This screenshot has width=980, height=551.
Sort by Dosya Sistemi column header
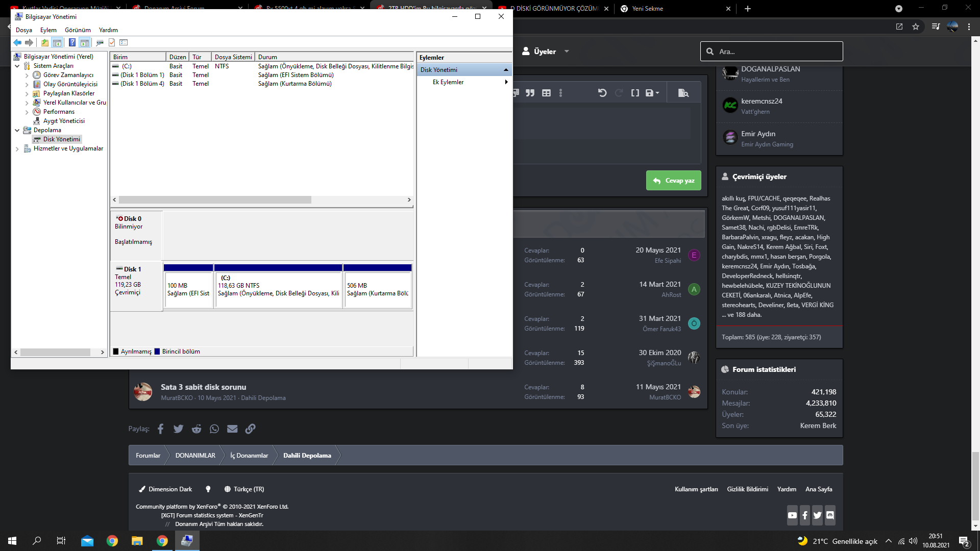pos(233,57)
